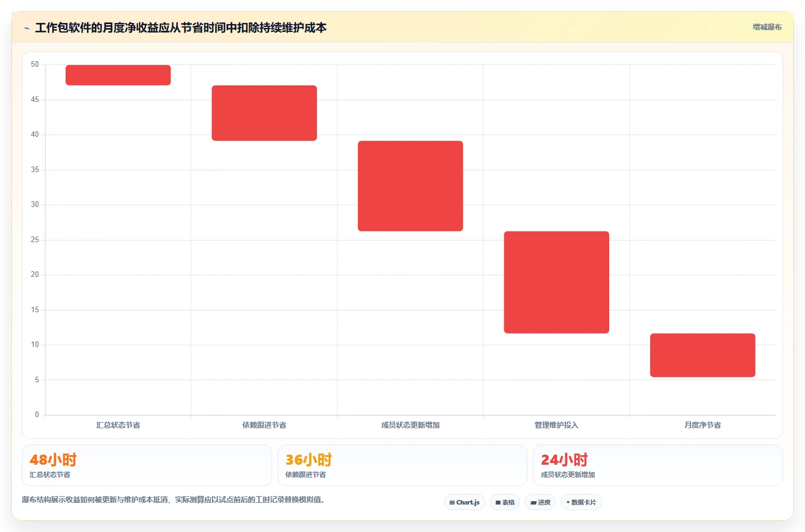Select the 汇总状态节省 waterfall bar
The height and width of the screenshot is (532, 805).
coord(118,75)
